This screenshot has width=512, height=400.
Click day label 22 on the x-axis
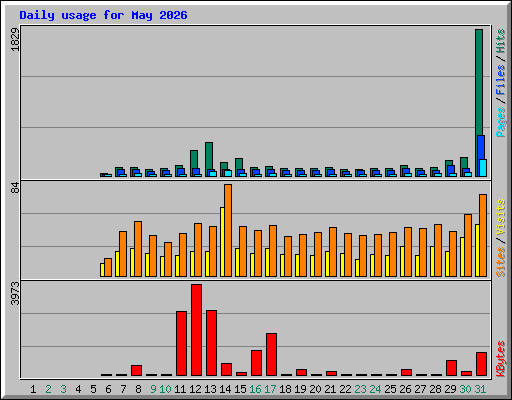[345, 389]
